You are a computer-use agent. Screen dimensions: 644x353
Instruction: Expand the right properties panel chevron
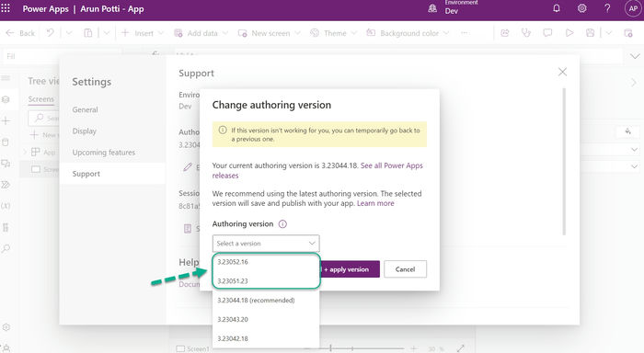[634, 83]
